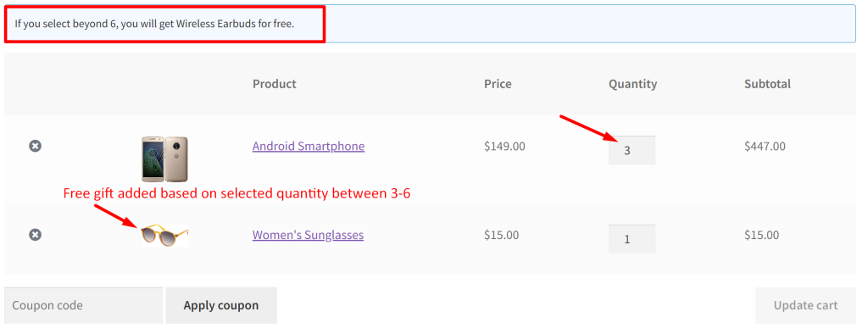The image size is (868, 334).
Task: Click the Quantity column header
Action: tap(632, 84)
